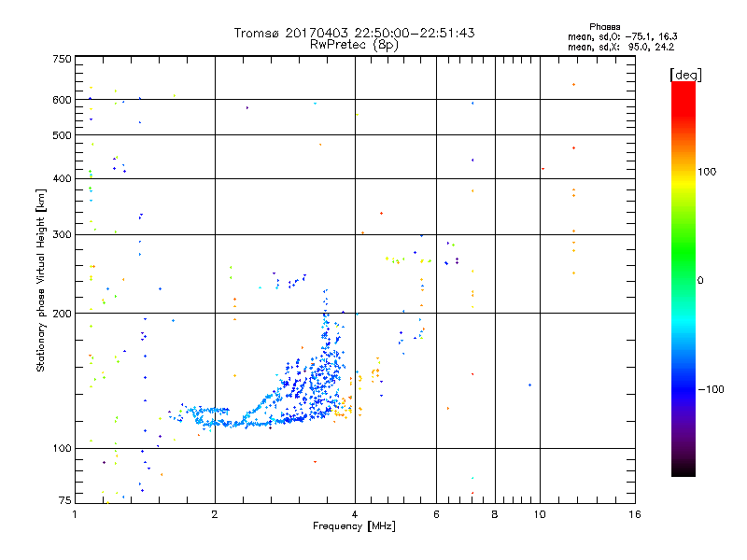Click the "500" height axis tick label

62,135
